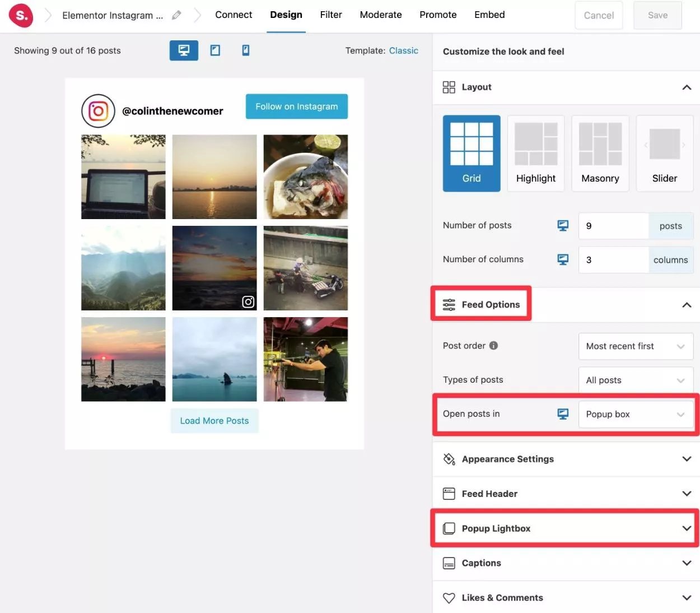Click the Classic template link
Screen dimensions: 700x613
pos(403,50)
